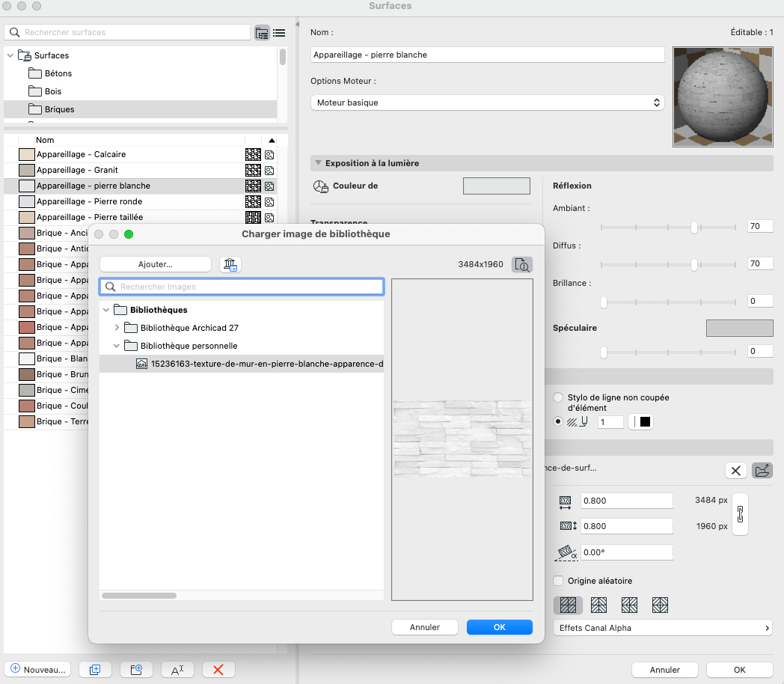784x684 pixels.
Task: Click the Rechercher surfaces search field
Action: click(127, 32)
